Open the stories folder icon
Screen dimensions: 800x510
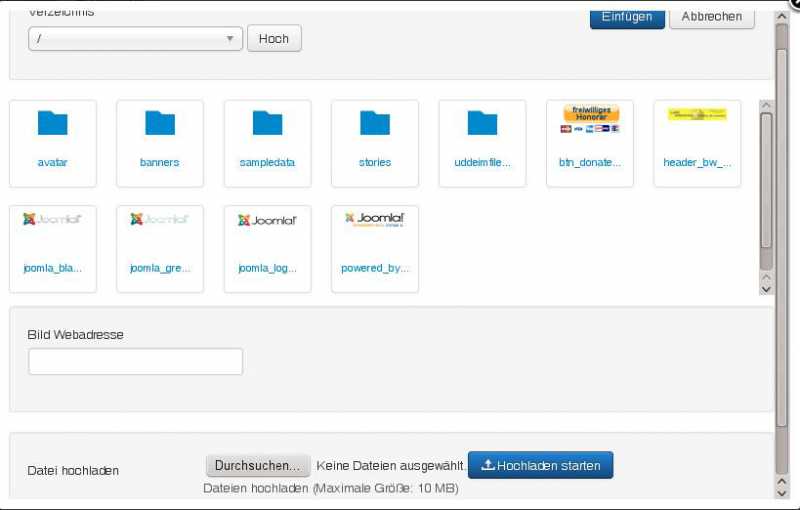pos(375,124)
